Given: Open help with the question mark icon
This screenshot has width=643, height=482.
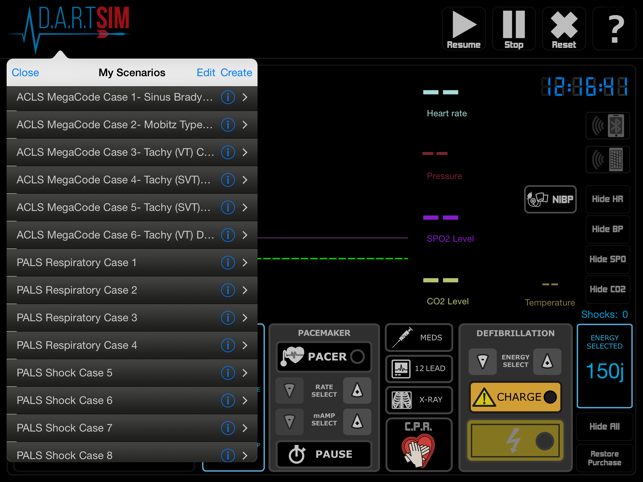Looking at the screenshot, I should tap(614, 30).
